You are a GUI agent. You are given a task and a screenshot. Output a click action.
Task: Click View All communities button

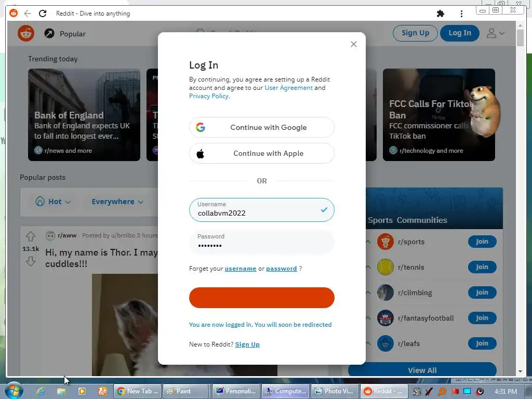(x=422, y=369)
